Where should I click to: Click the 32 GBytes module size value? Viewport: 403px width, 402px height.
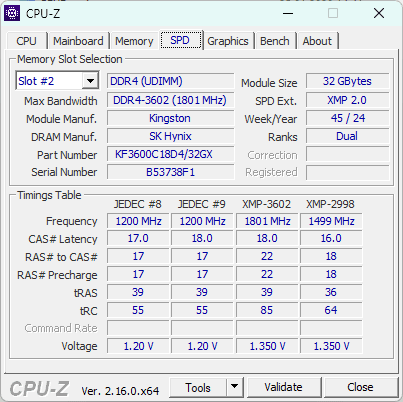pyautogui.click(x=347, y=81)
